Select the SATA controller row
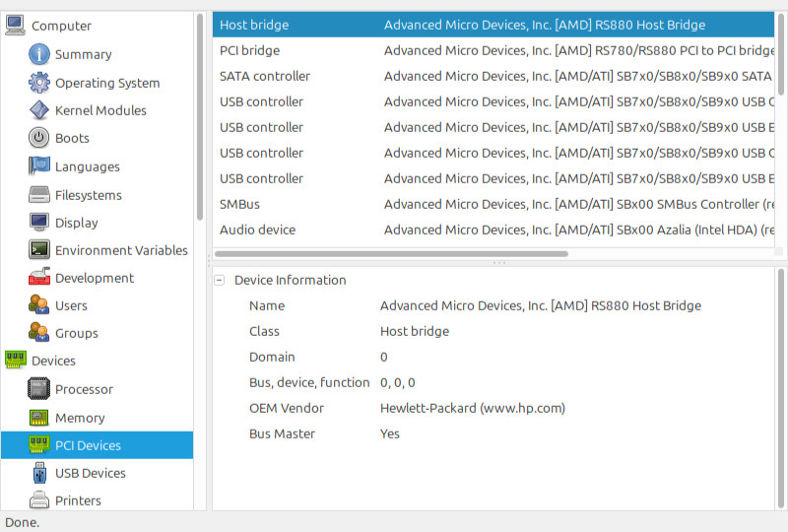The image size is (788, 532). (x=493, y=76)
